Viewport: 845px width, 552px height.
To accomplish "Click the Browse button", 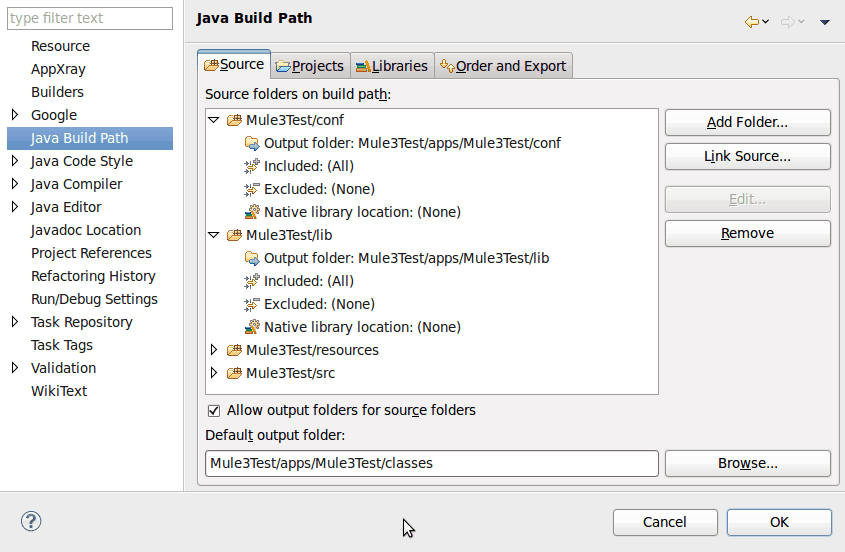I will pos(747,464).
